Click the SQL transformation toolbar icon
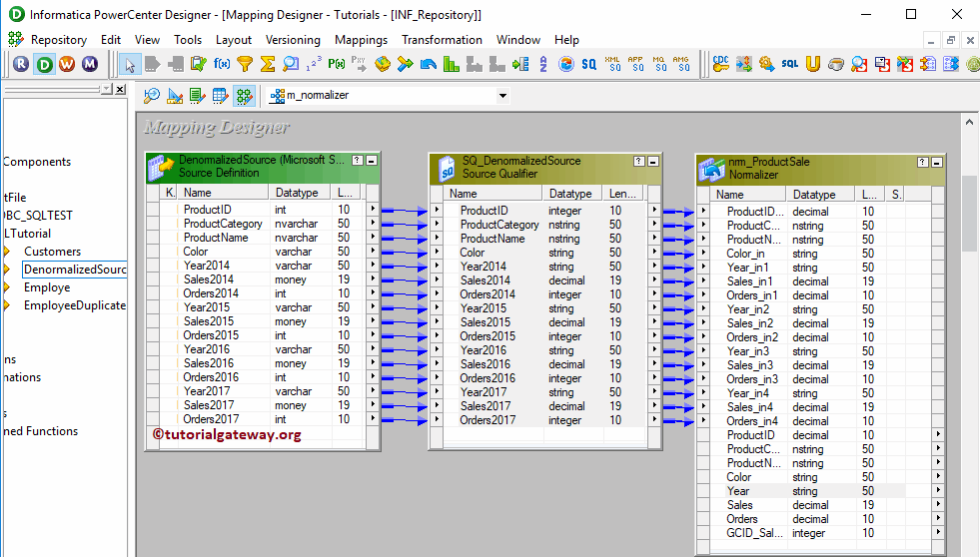The height and width of the screenshot is (557, 980). [x=789, y=64]
